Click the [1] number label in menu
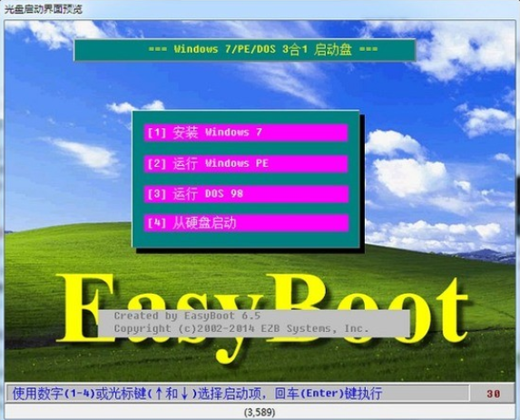The width and height of the screenshot is (520, 420). click(x=156, y=133)
